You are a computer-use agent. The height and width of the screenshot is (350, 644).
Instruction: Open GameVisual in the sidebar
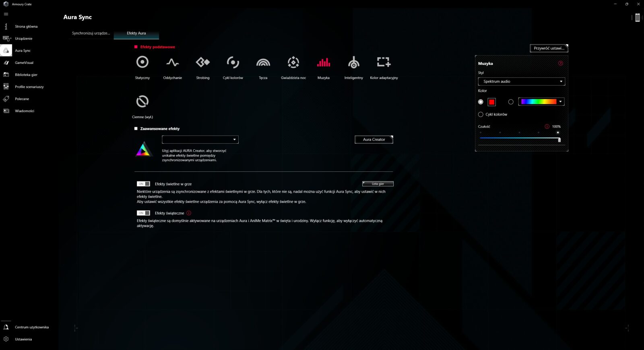click(x=24, y=63)
